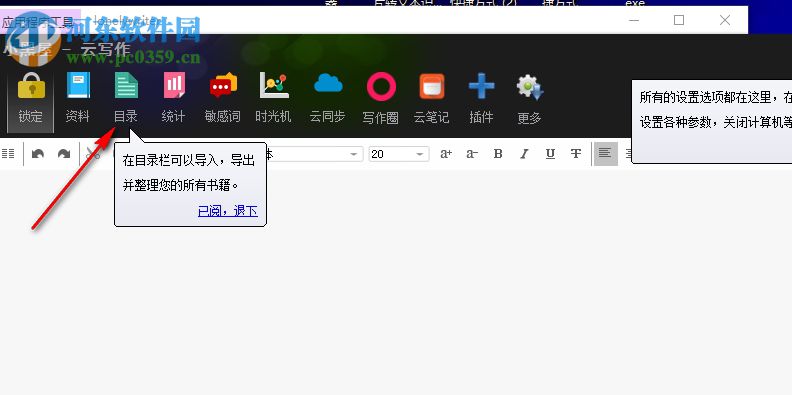Open the 敏感词 chat bubble icon
792x395 pixels.
pos(223,85)
